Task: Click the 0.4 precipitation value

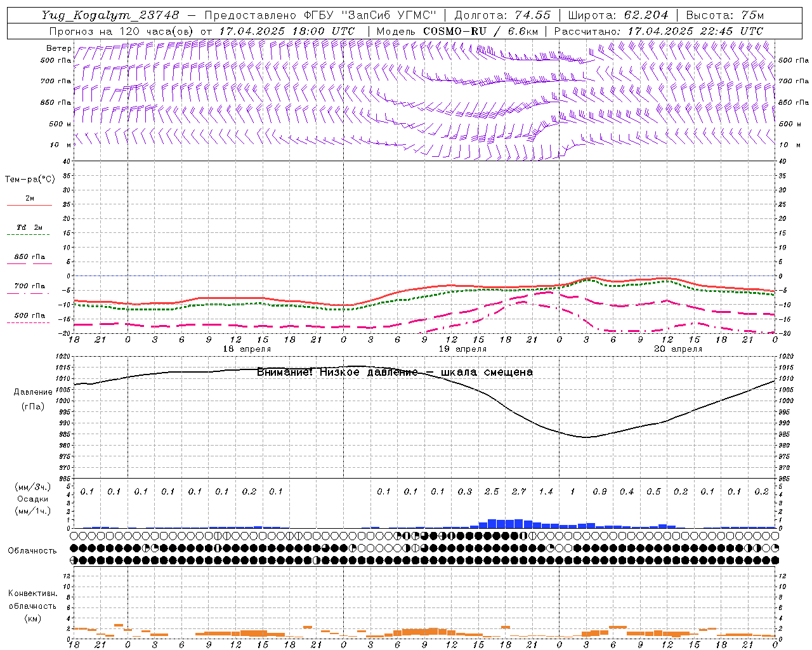Action: tap(627, 491)
